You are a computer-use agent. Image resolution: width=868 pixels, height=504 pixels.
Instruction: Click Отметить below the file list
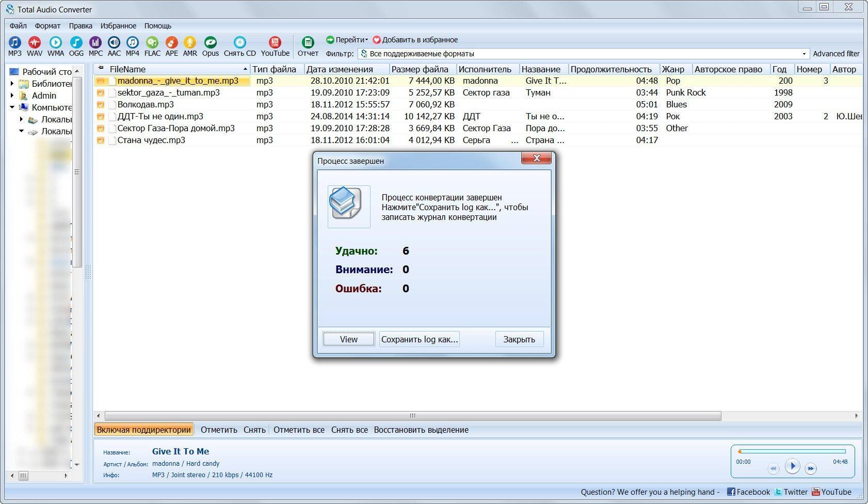point(219,430)
